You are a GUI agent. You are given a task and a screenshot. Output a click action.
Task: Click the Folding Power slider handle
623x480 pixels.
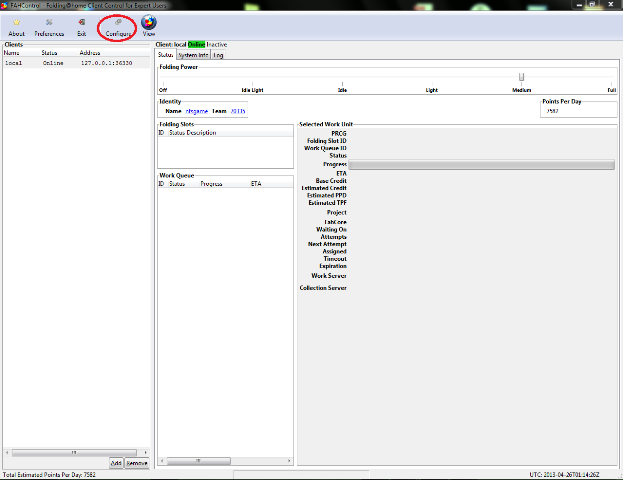click(x=521, y=77)
